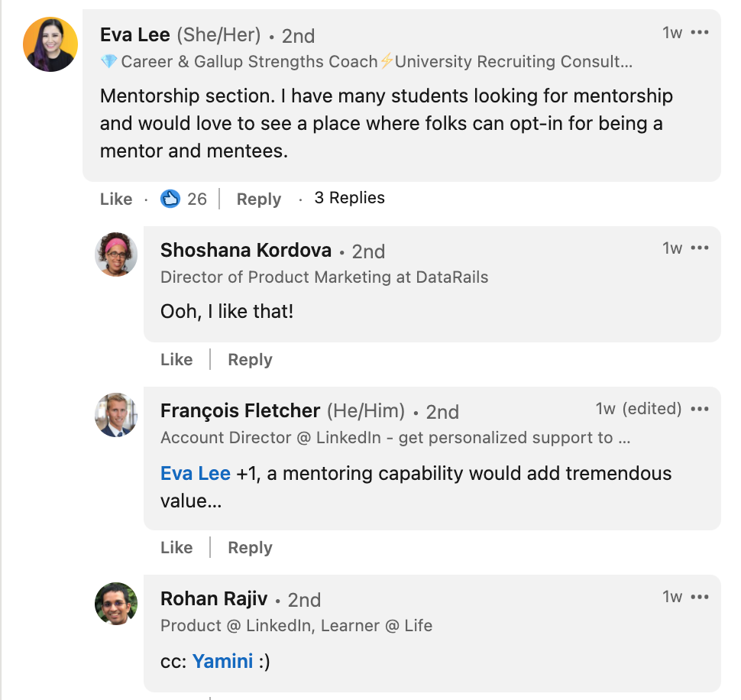This screenshot has width=741, height=700.
Task: Open François Fletcher's profile photo
Action: [116, 415]
